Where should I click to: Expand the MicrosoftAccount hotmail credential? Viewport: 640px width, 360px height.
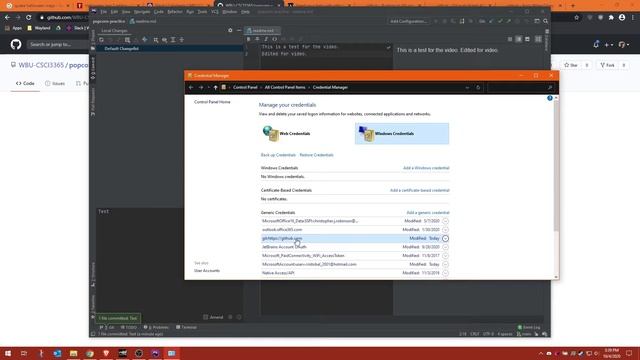click(x=445, y=264)
